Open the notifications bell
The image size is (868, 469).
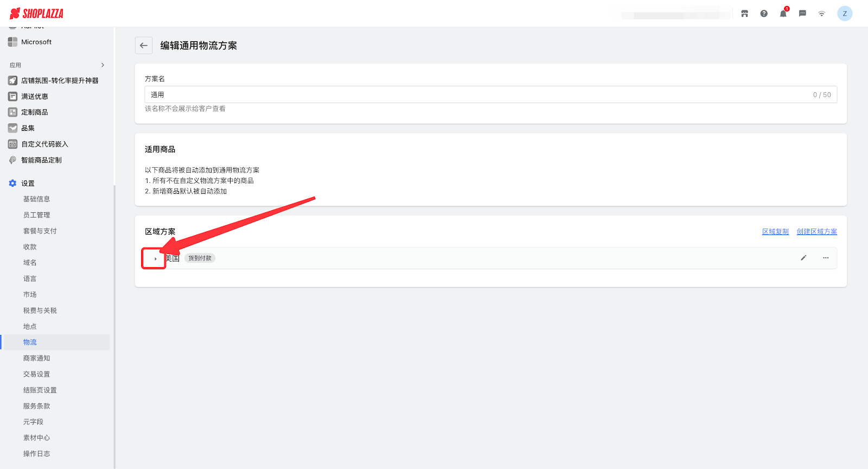pos(783,14)
